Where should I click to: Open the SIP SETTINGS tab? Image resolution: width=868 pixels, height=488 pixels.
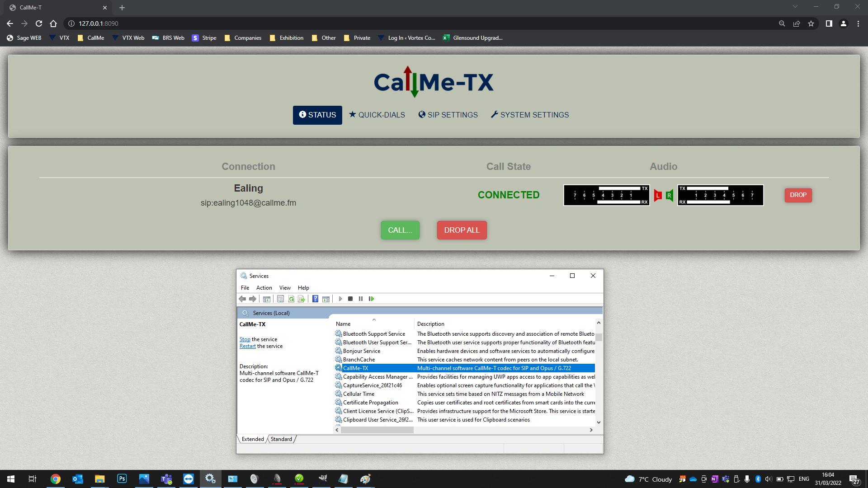point(448,115)
